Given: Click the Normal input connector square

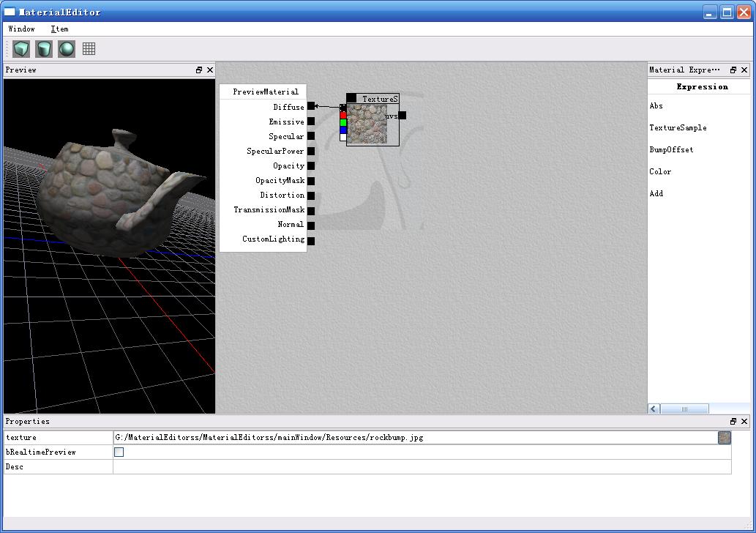Looking at the screenshot, I should [x=311, y=225].
